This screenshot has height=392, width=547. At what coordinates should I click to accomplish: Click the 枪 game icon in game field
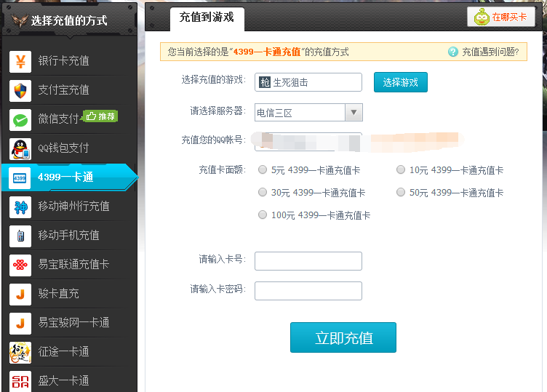pyautogui.click(x=265, y=82)
